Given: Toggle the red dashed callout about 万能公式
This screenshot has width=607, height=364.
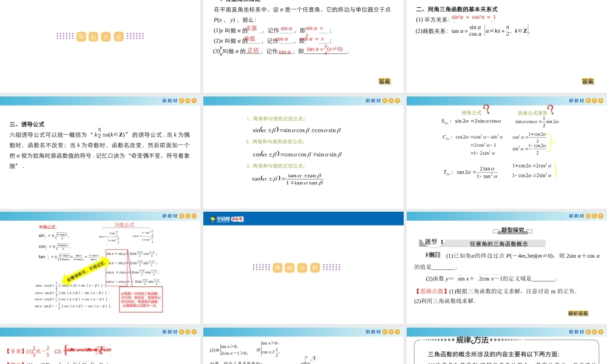Looking at the screenshot, I should pos(125,225).
